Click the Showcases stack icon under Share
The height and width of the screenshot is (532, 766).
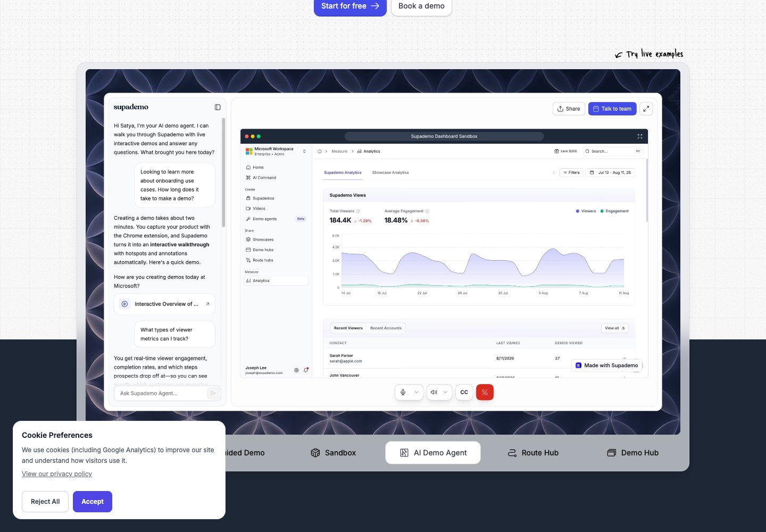[x=248, y=239]
